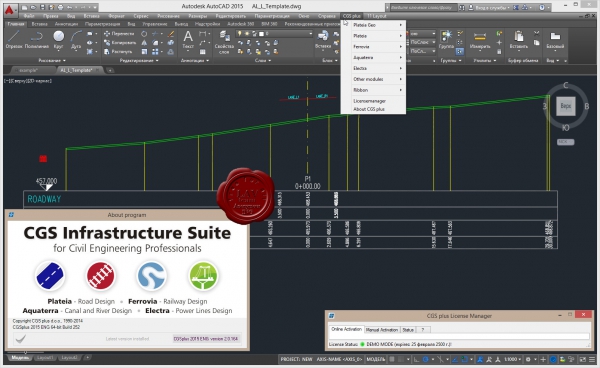The image size is (600, 368).
Task: Select the Circle (Круг) tool
Action: coord(58,40)
